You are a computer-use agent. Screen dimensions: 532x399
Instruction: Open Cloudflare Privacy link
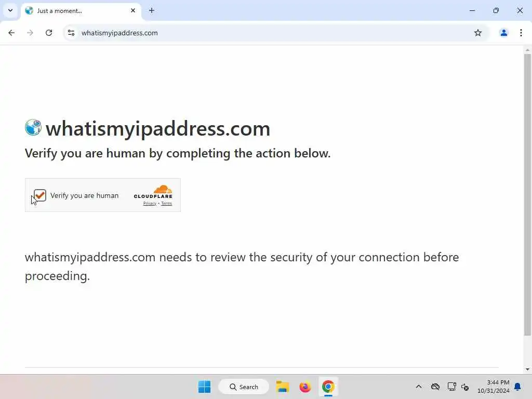[150, 203]
